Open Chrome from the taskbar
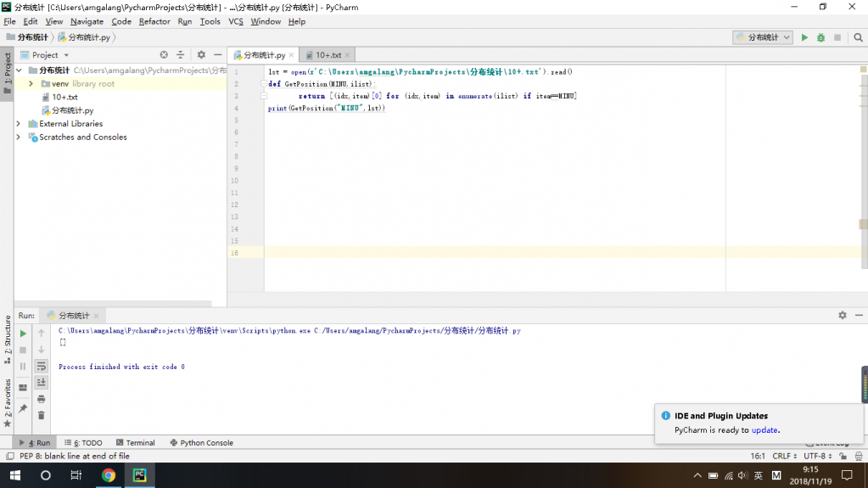868x488 pixels. [x=109, y=475]
